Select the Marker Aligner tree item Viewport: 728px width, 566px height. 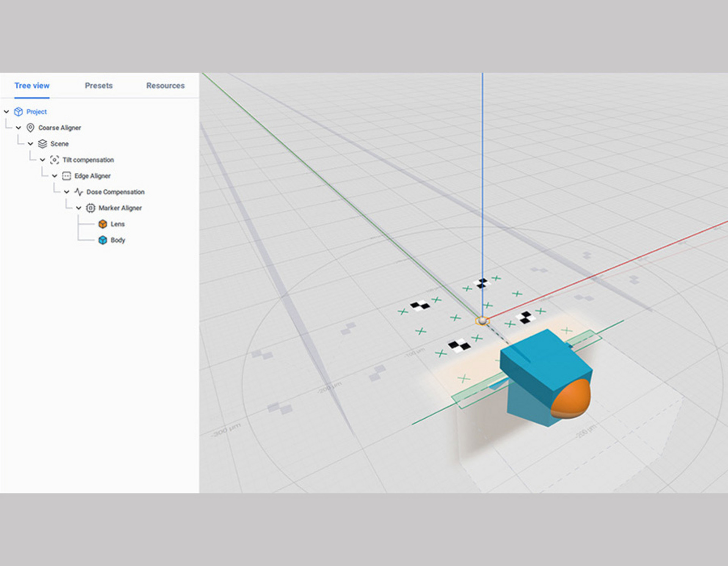pyautogui.click(x=120, y=208)
